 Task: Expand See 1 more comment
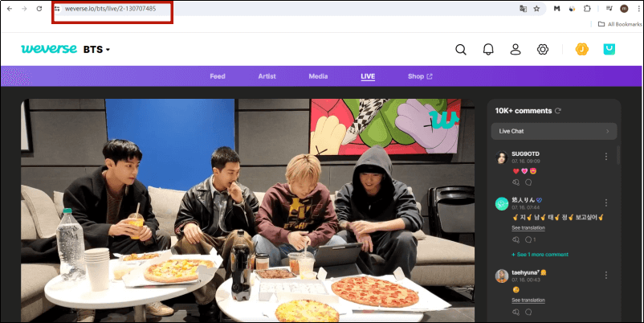540,255
